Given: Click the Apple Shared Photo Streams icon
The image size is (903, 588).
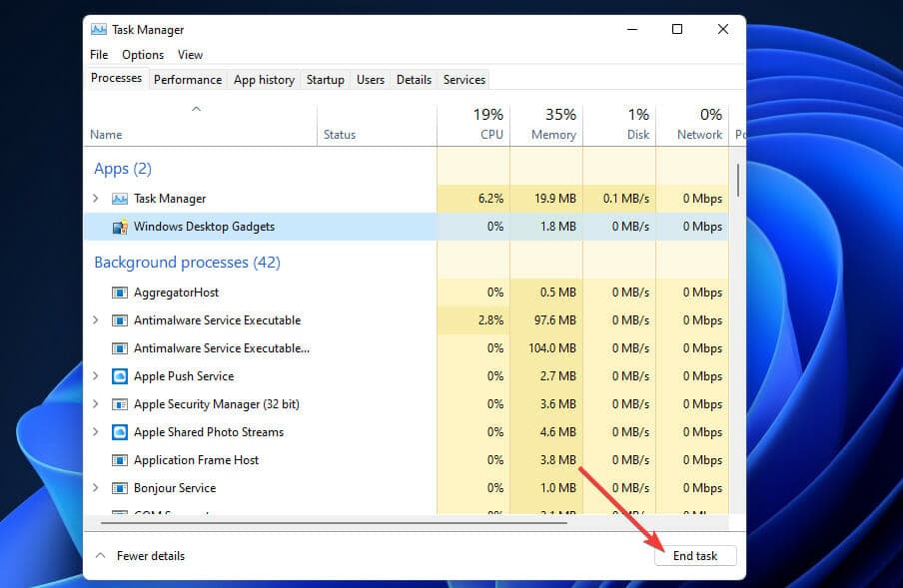Looking at the screenshot, I should coord(119,432).
